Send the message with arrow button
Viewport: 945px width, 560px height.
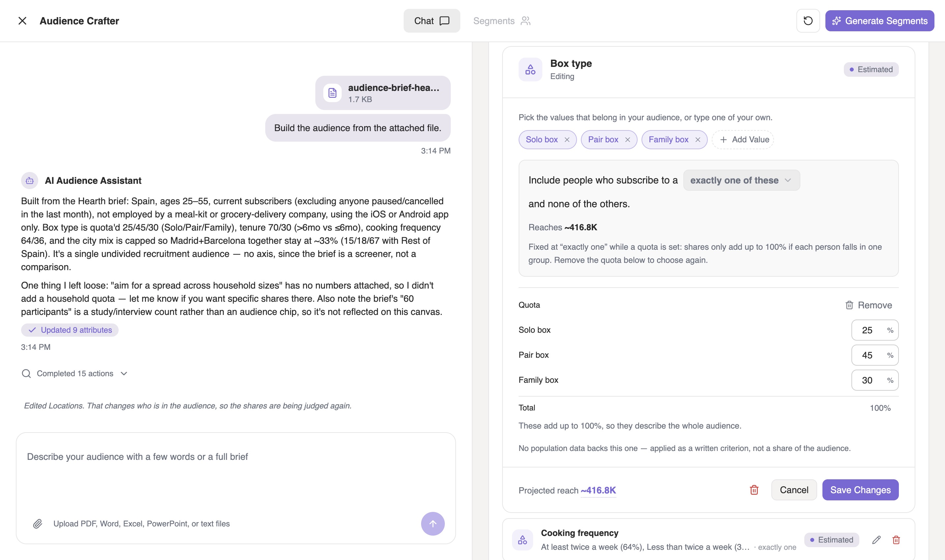(x=433, y=524)
